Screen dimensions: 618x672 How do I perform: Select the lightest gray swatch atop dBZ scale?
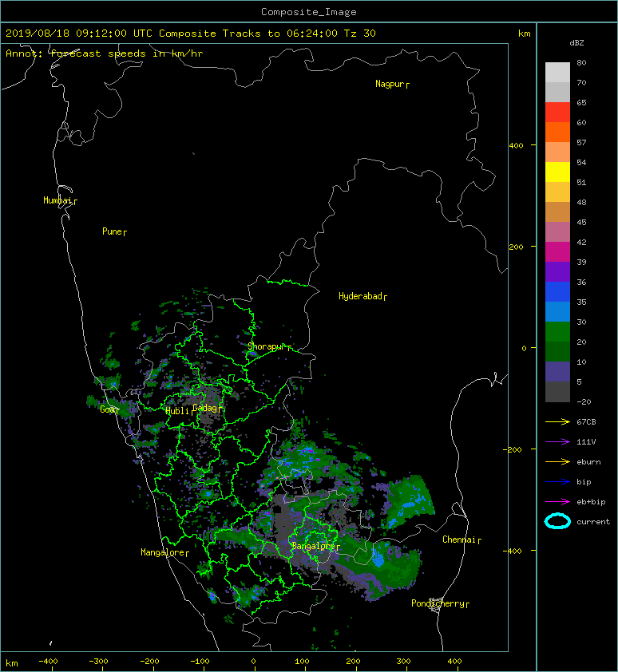(557, 72)
